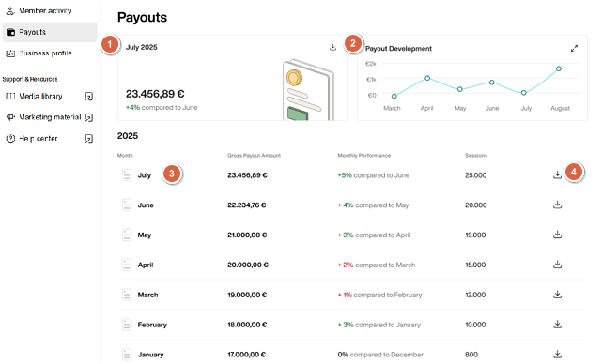Click '+1% compared to February' cell
This screenshot has width=602, height=364.
379,295
